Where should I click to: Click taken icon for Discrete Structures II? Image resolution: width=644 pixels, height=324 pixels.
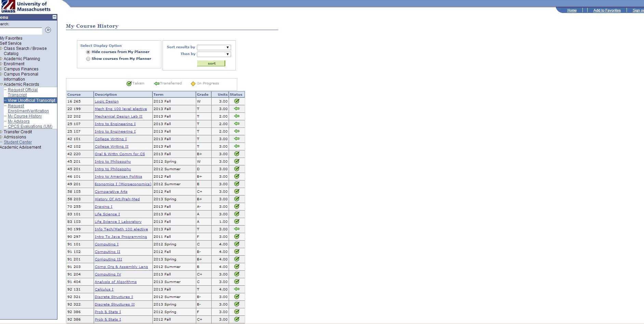tap(237, 304)
